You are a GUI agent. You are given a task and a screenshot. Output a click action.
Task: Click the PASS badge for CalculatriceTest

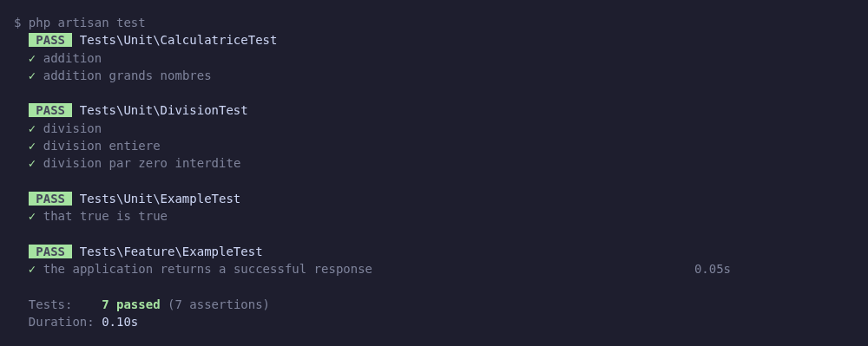[x=50, y=41]
